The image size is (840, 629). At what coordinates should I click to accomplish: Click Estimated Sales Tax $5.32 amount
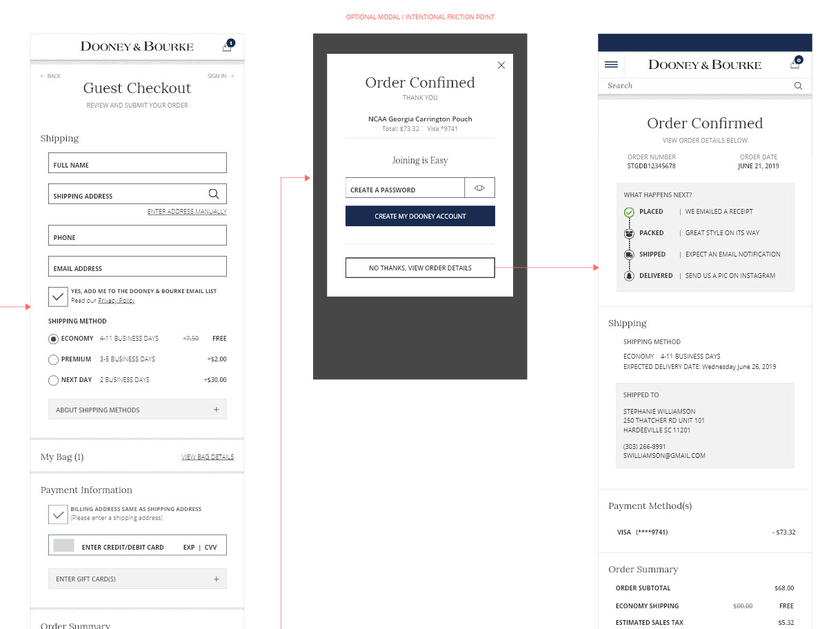786,623
